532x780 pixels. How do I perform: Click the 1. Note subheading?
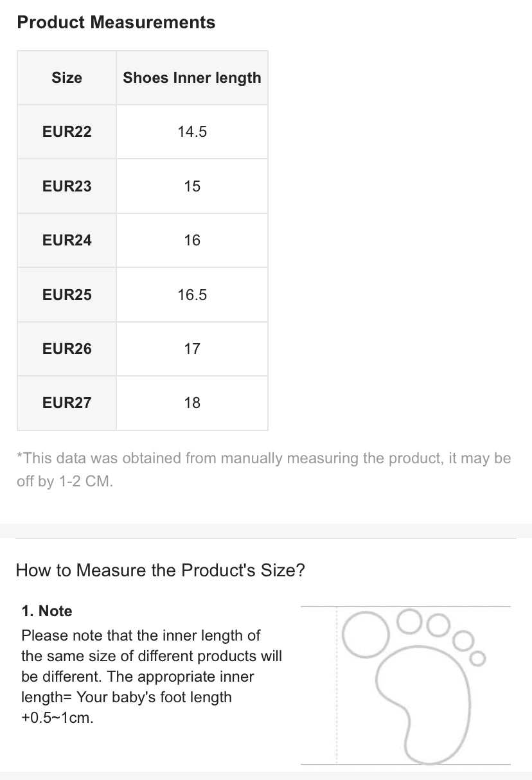(47, 611)
